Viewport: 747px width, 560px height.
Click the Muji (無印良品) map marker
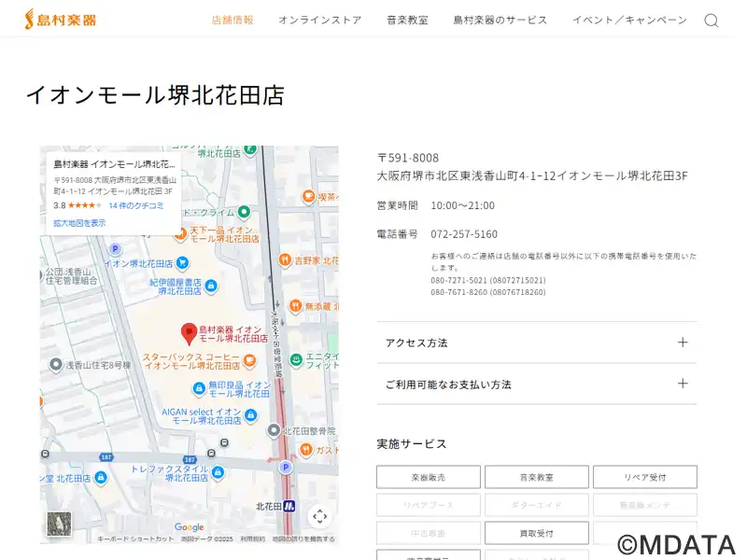199,388
